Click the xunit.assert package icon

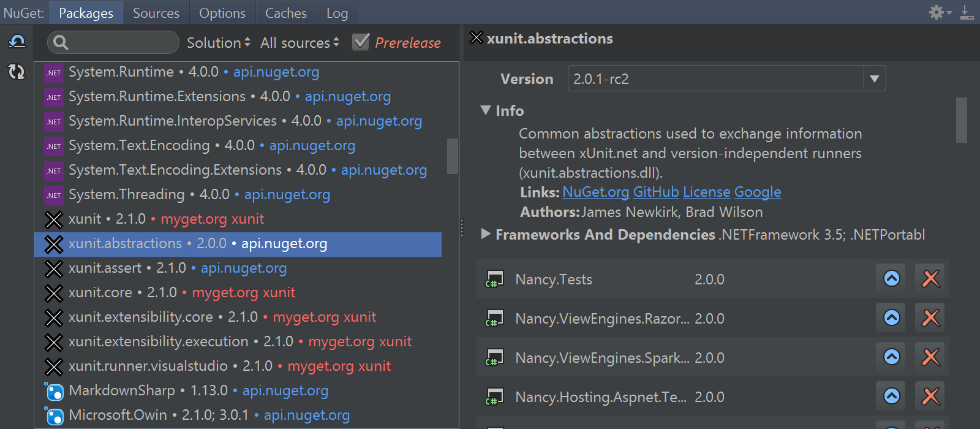tap(54, 268)
